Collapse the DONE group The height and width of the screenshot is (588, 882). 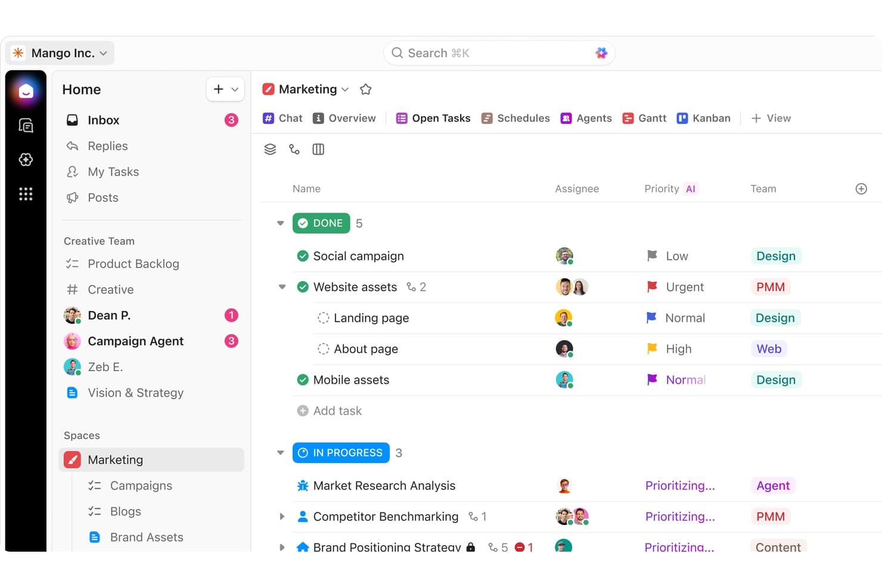coord(281,223)
